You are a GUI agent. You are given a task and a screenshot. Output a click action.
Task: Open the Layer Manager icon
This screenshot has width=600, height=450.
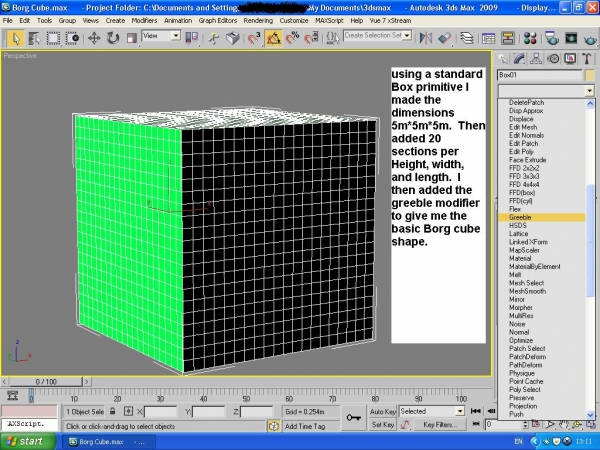[466, 38]
